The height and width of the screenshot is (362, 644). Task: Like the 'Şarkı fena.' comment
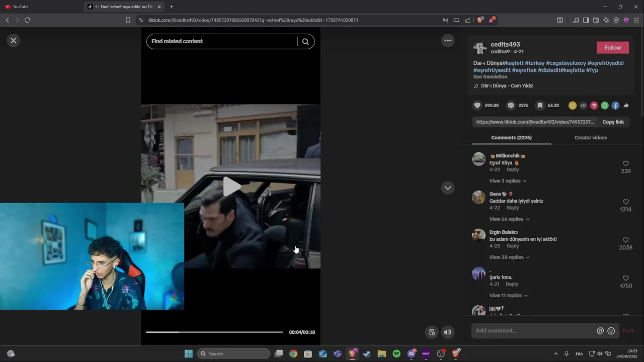click(626, 279)
